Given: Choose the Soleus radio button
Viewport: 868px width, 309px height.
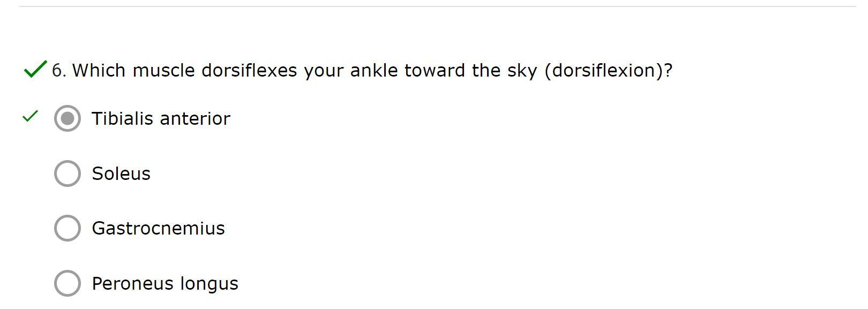Looking at the screenshot, I should click(x=68, y=174).
